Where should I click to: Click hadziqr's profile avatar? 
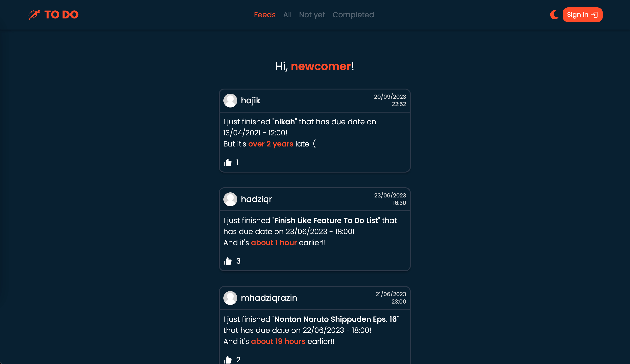[x=230, y=199]
